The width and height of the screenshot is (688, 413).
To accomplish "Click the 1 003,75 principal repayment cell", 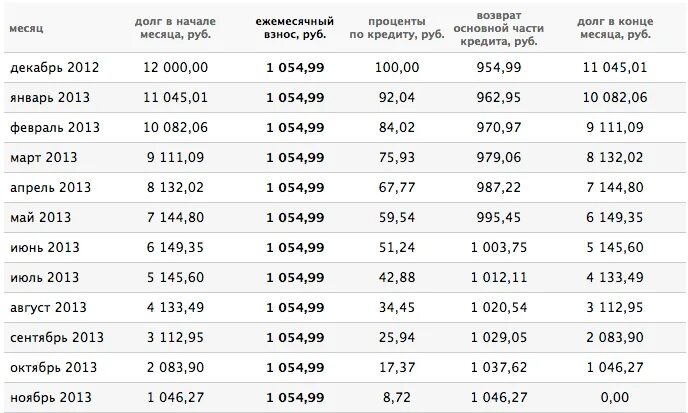I will tap(499, 248).
